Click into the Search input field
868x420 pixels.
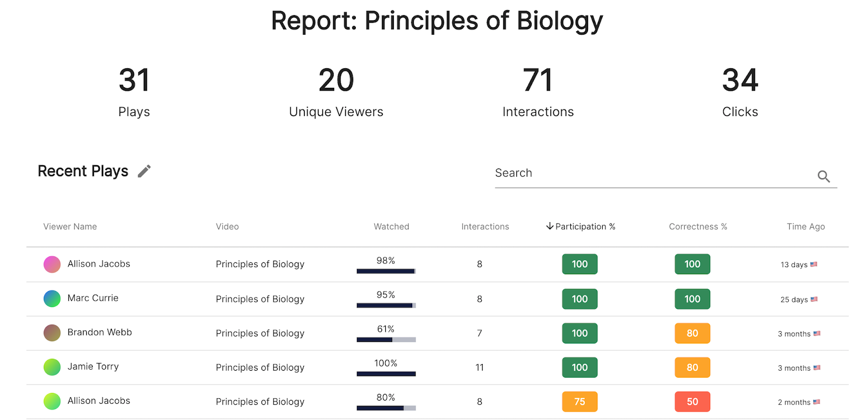[x=651, y=173]
